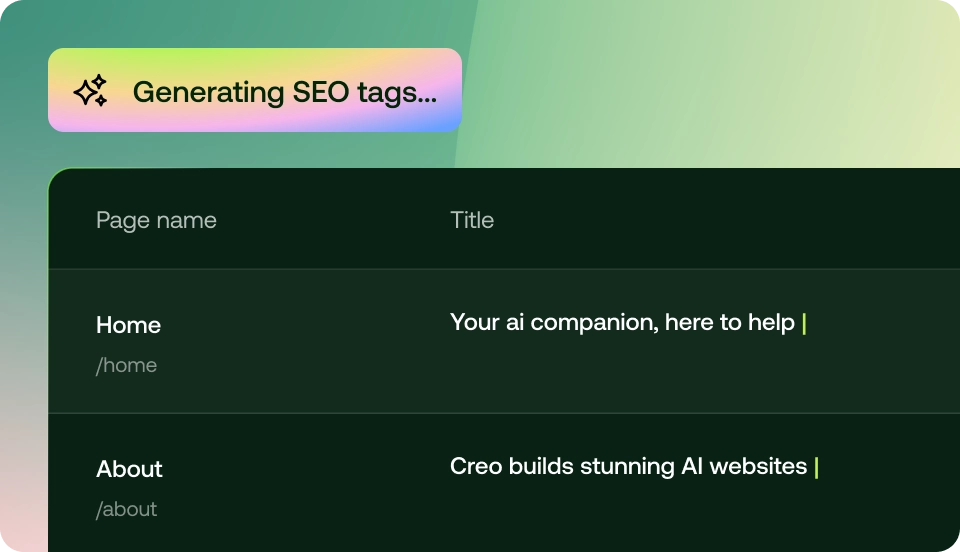Place cursor at the green caret after "websites"
The height and width of the screenshot is (552, 960).
[x=816, y=467]
